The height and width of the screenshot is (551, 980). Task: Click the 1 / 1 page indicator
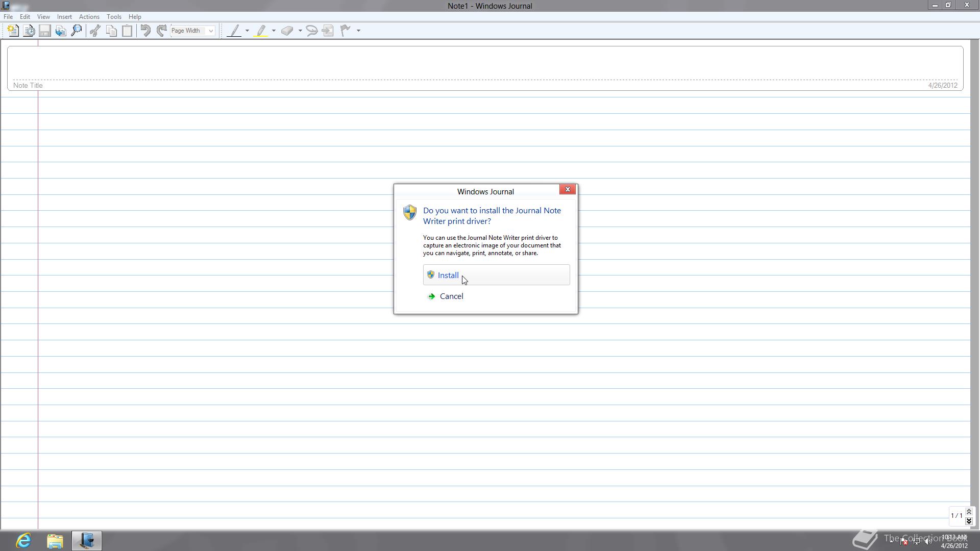pos(957,516)
